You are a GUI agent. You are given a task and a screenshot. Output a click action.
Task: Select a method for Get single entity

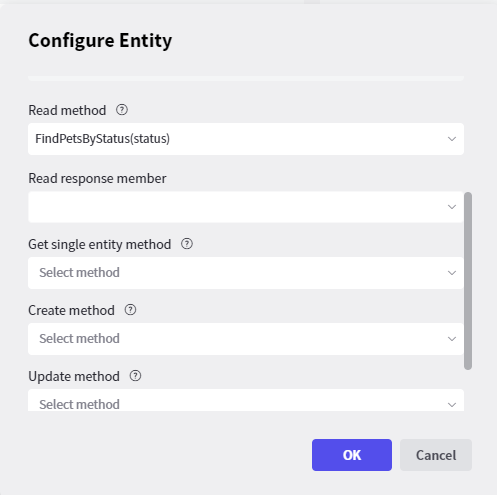(246, 273)
